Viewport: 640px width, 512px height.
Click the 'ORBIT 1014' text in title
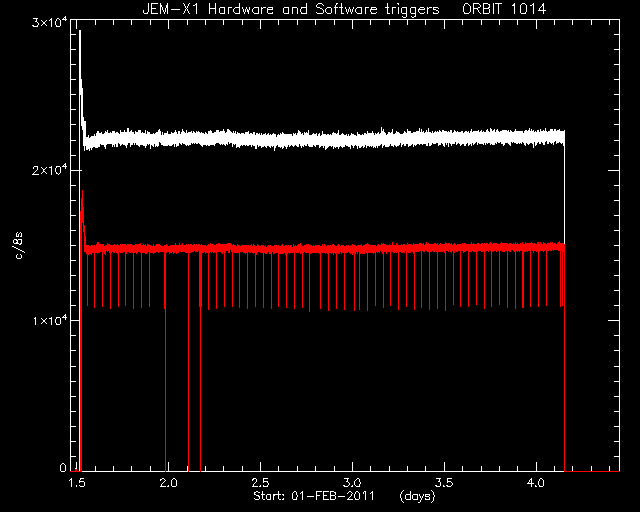[504, 9]
